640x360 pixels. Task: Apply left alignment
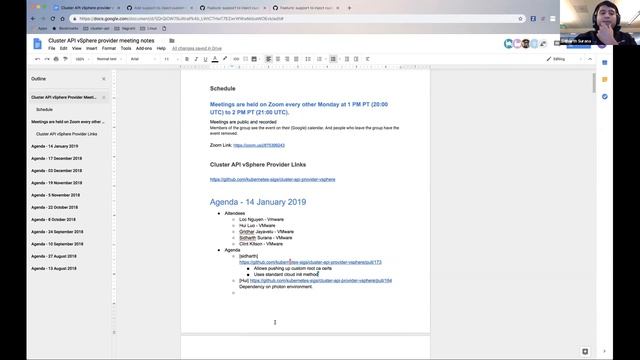tap(269, 59)
